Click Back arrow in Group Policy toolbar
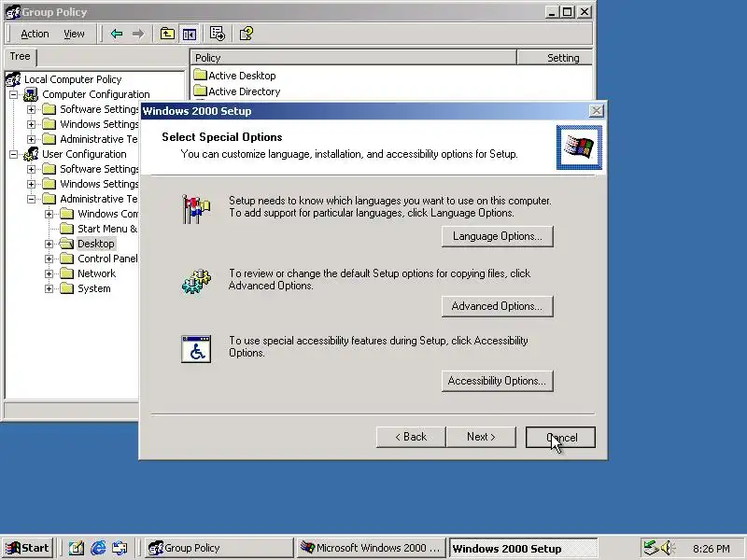747x560 pixels. click(x=117, y=34)
